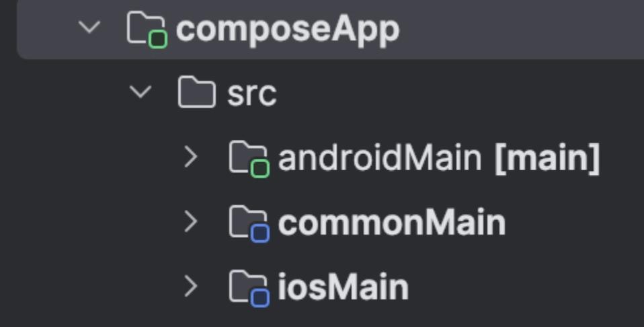Expand the androidMain source set arrow

point(191,157)
